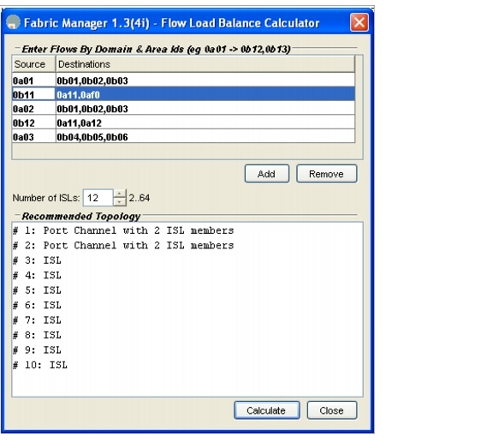
Task: Decrease Number of ISLs with down arrow
Action: click(x=120, y=202)
